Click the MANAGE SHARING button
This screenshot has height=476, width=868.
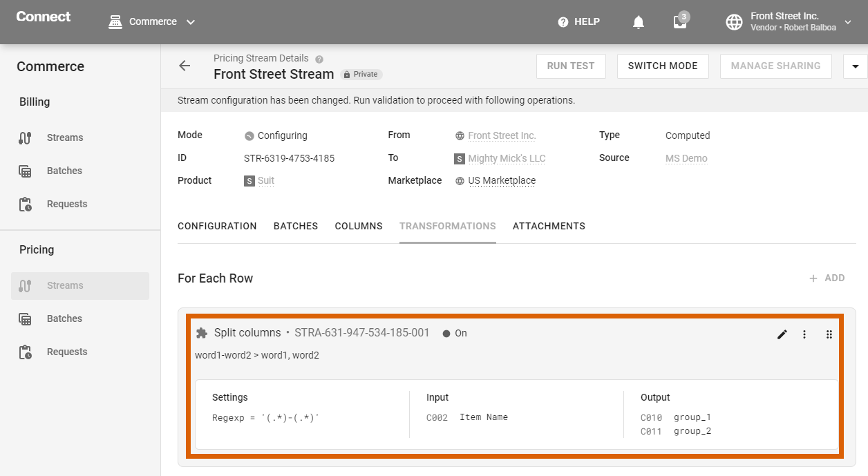coord(776,66)
